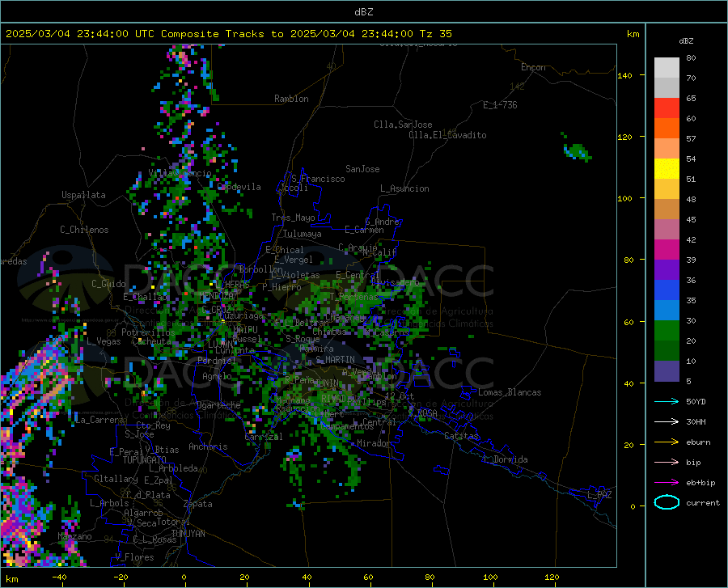Click the '-20' tick on bottom km axis
This screenshot has height=588, width=728.
pyautogui.click(x=121, y=577)
